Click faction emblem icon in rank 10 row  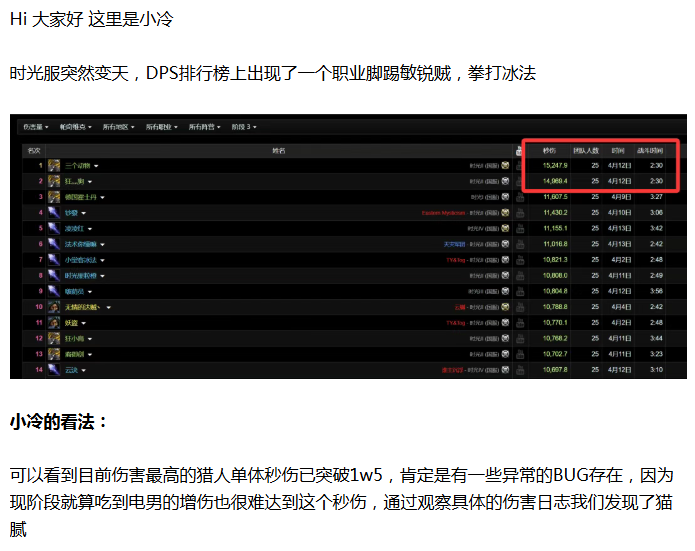(506, 307)
